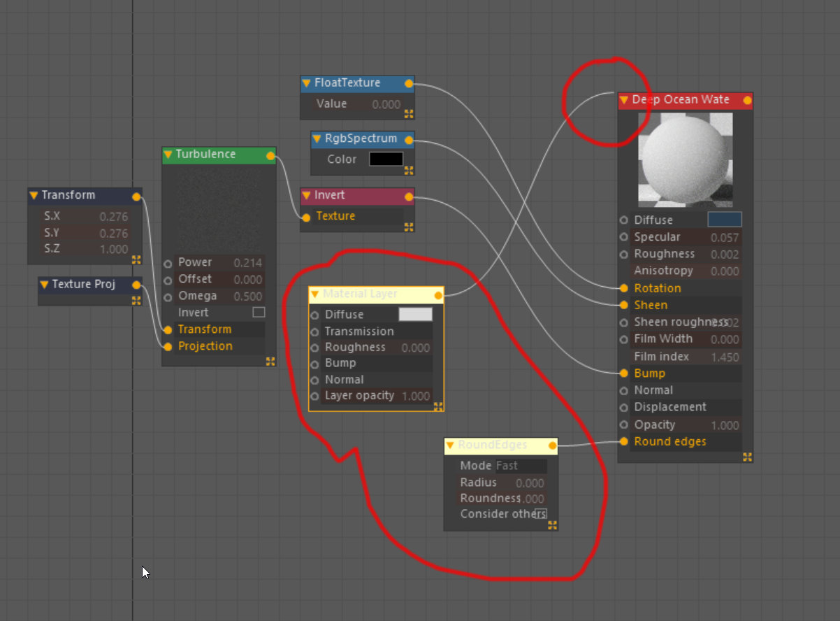Image resolution: width=840 pixels, height=621 pixels.
Task: Edit the RoundEdges Radius field
Action: point(501,483)
